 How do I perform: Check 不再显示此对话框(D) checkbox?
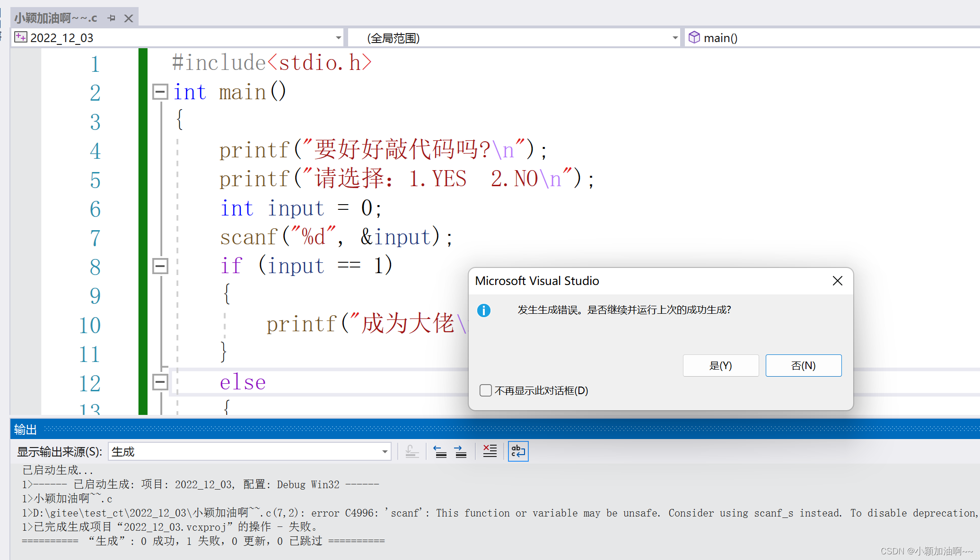pyautogui.click(x=485, y=390)
